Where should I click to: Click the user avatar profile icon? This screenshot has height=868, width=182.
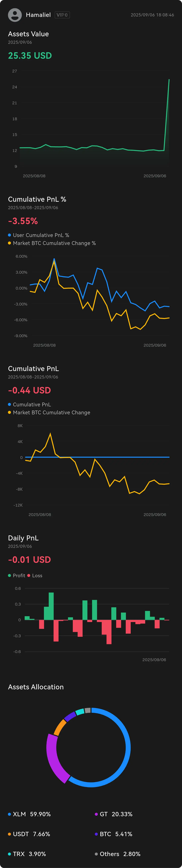point(15,15)
